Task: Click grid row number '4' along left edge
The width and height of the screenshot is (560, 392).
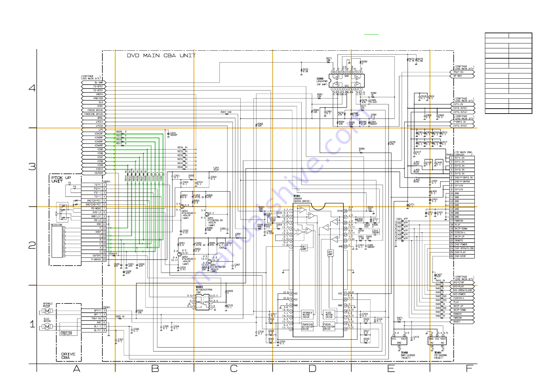Action: pos(32,88)
